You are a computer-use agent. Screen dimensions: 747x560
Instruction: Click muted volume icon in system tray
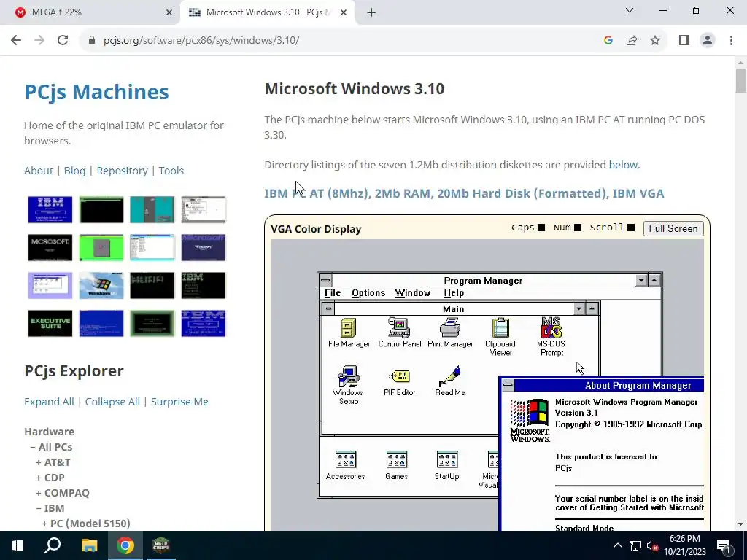(652, 545)
